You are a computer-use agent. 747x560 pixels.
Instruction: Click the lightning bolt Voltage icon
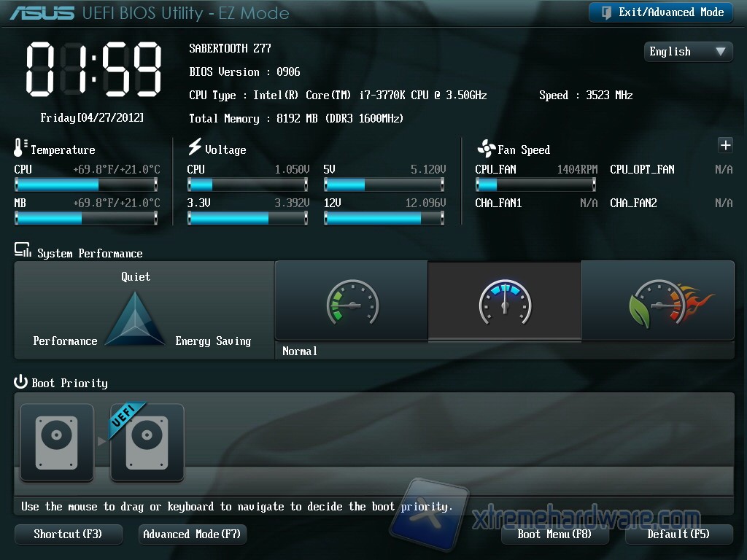click(x=195, y=147)
